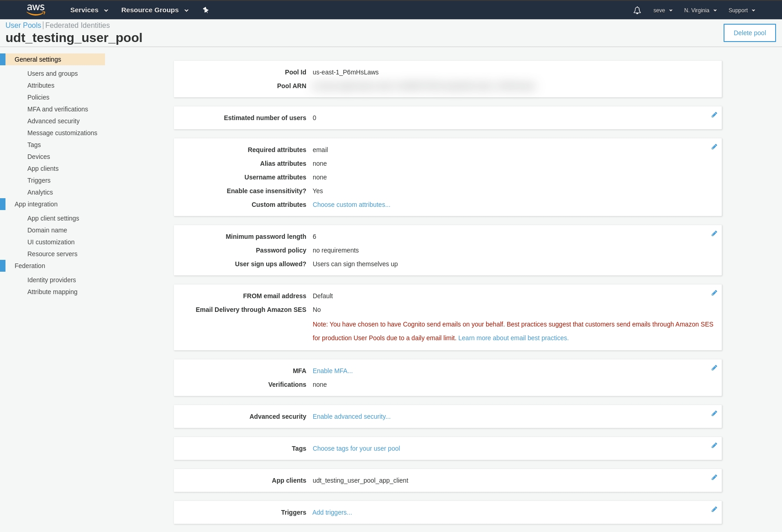Select Federation section in sidebar
The width and height of the screenshot is (782, 532).
(x=30, y=266)
